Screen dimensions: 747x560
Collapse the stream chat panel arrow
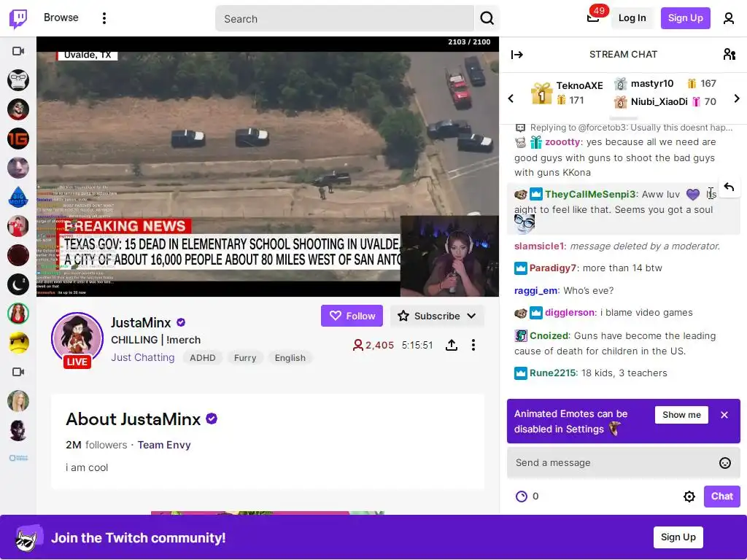tap(517, 55)
